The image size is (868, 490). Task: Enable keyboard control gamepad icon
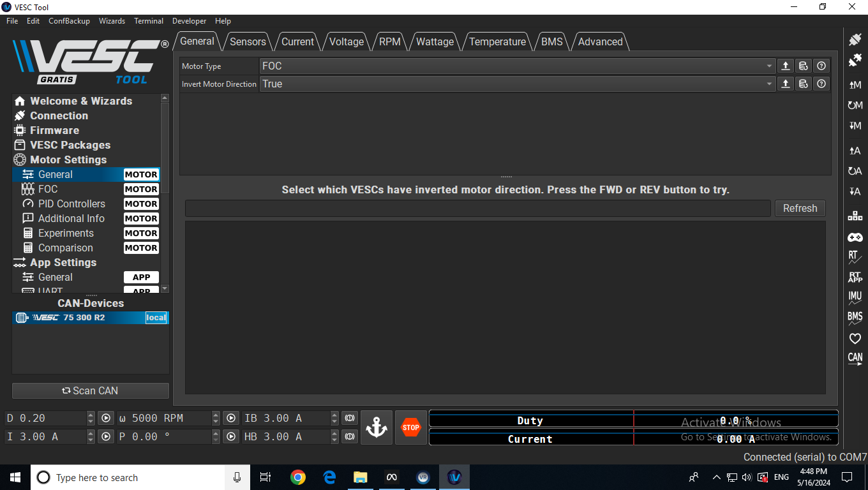point(855,237)
